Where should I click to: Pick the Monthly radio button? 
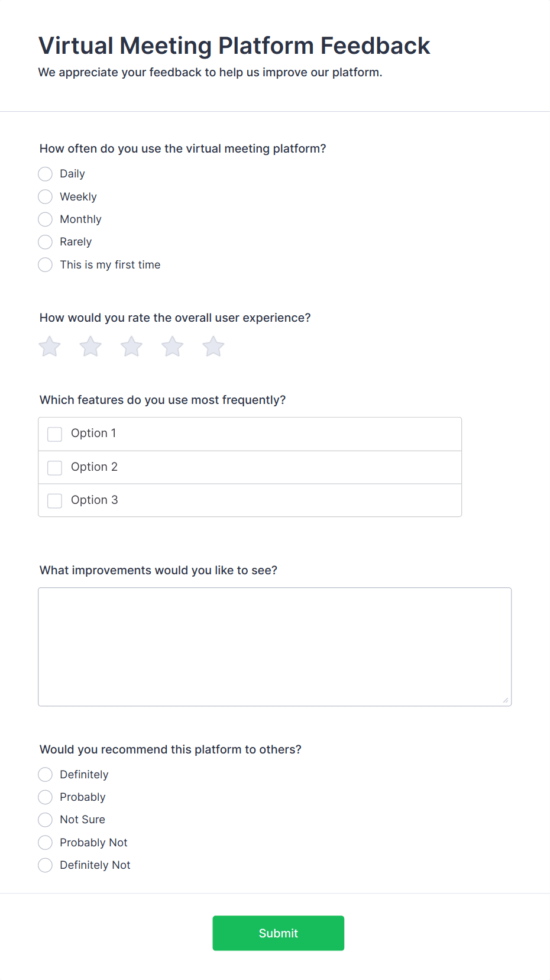[x=45, y=219]
